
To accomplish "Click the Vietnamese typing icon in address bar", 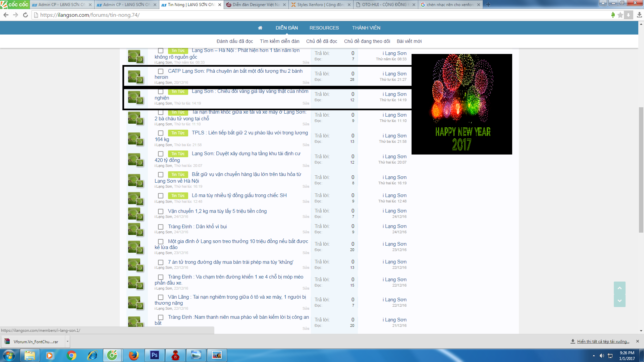I will click(613, 15).
